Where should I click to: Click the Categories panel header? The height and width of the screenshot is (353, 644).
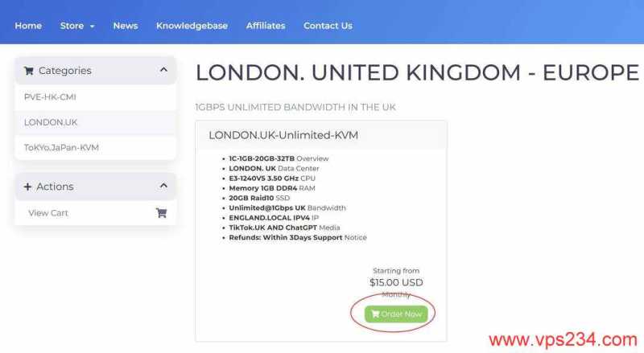(x=95, y=71)
